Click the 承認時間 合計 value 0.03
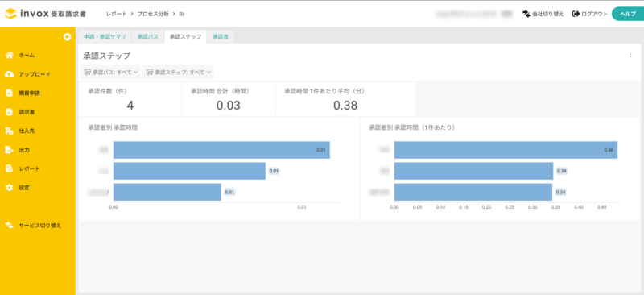Image resolution: width=644 pixels, height=295 pixels. 229,106
